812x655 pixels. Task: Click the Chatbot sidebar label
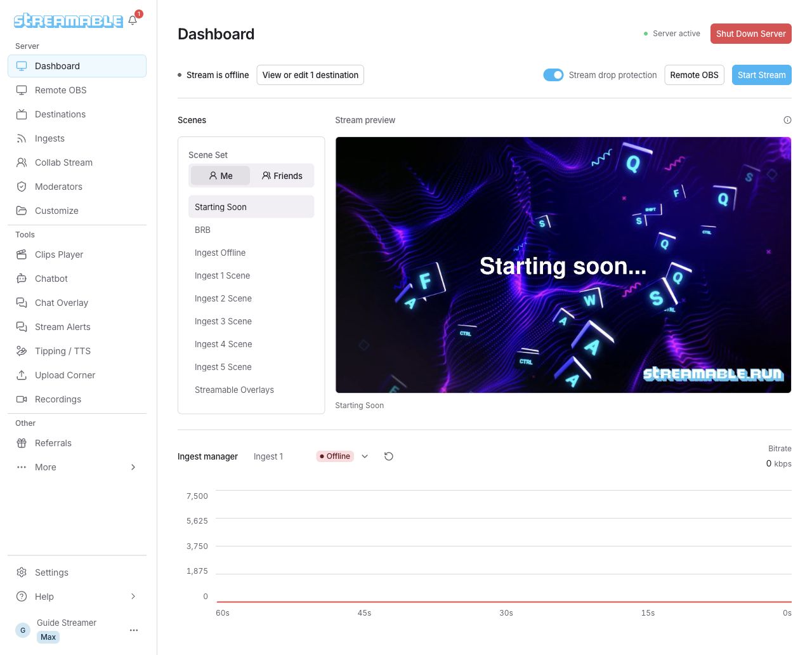click(x=51, y=279)
